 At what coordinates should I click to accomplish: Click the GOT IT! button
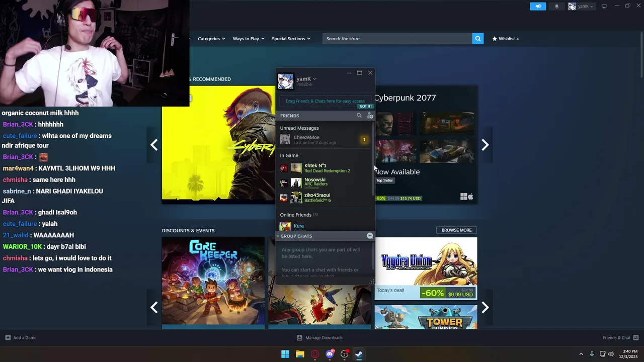[365, 106]
